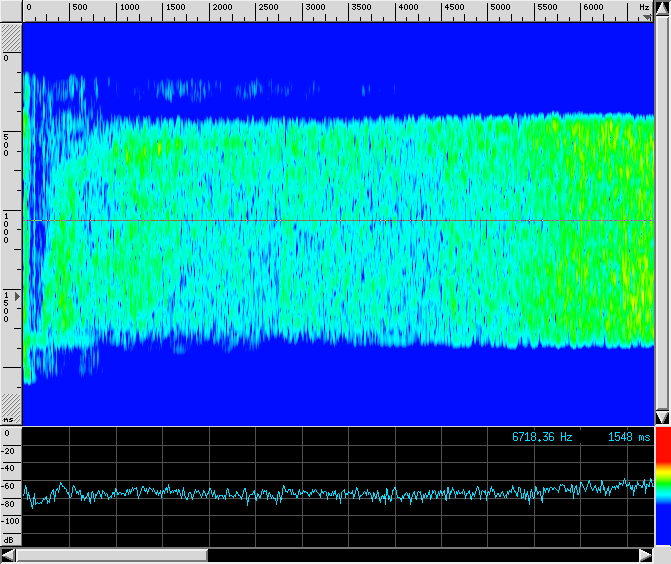Click the small triangle marker under Hz label
Screen dimensions: 671x564
pos(647,18)
